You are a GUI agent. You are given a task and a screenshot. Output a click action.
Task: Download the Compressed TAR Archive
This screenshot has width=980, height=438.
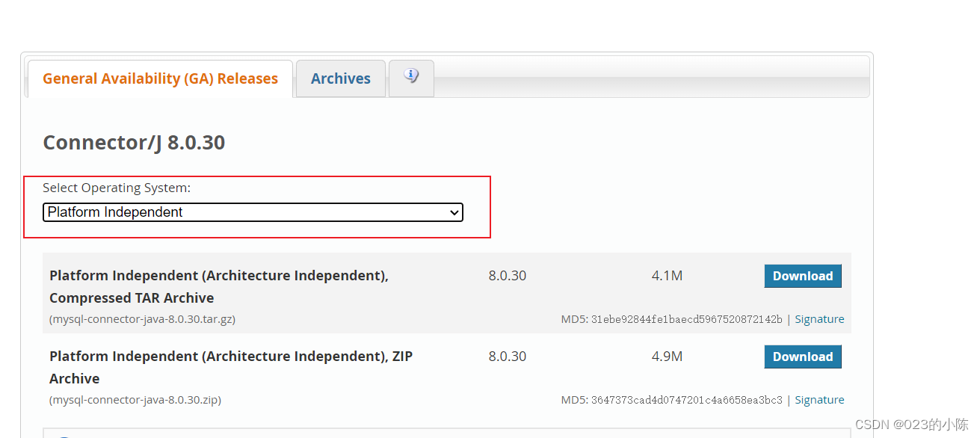coord(802,276)
